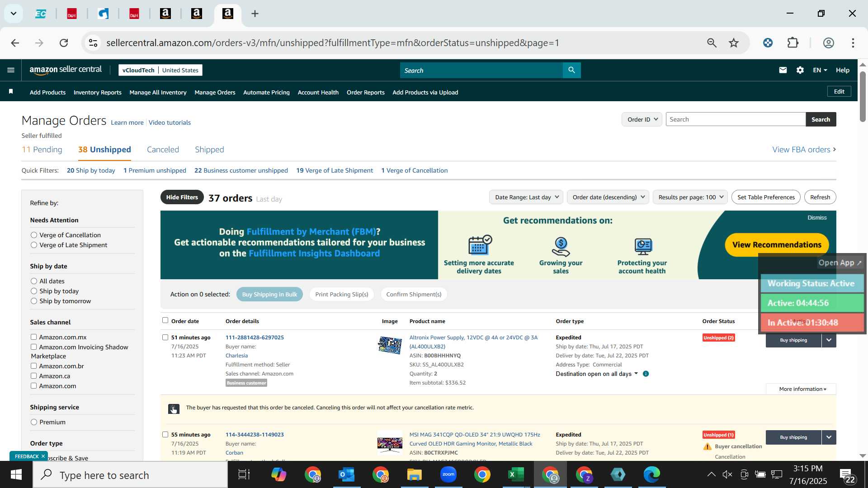Open order link 114-3444238-1149023
The width and height of the screenshot is (868, 488).
pyautogui.click(x=255, y=435)
